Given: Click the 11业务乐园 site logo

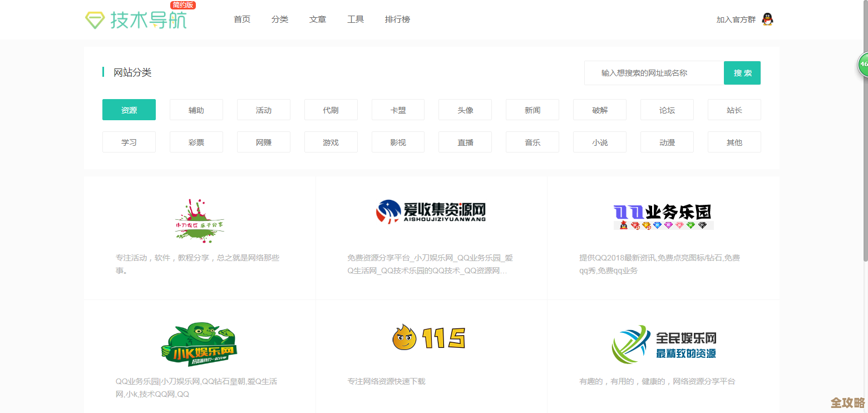Looking at the screenshot, I should (663, 214).
